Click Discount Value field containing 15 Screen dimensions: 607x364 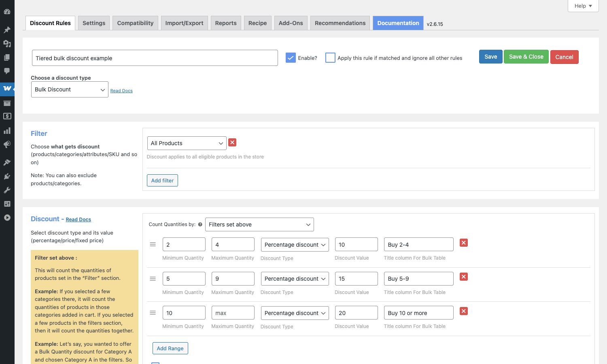click(x=357, y=279)
